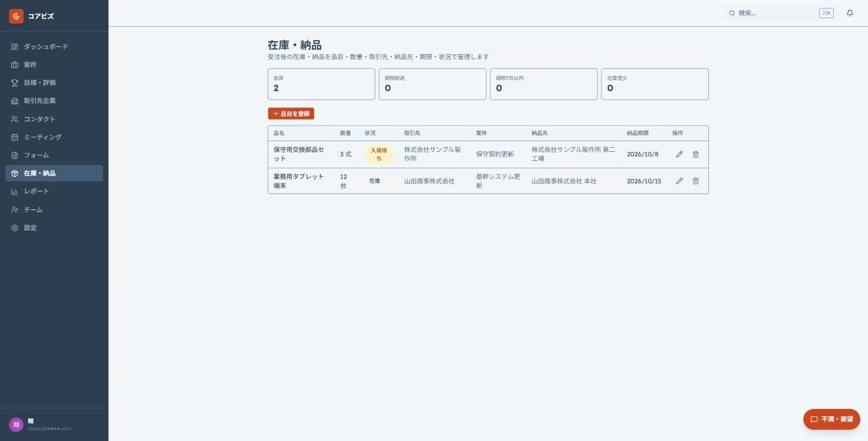Click 山田商事株式会社 本社 delivery destination
The image size is (868, 441).
(564, 181)
